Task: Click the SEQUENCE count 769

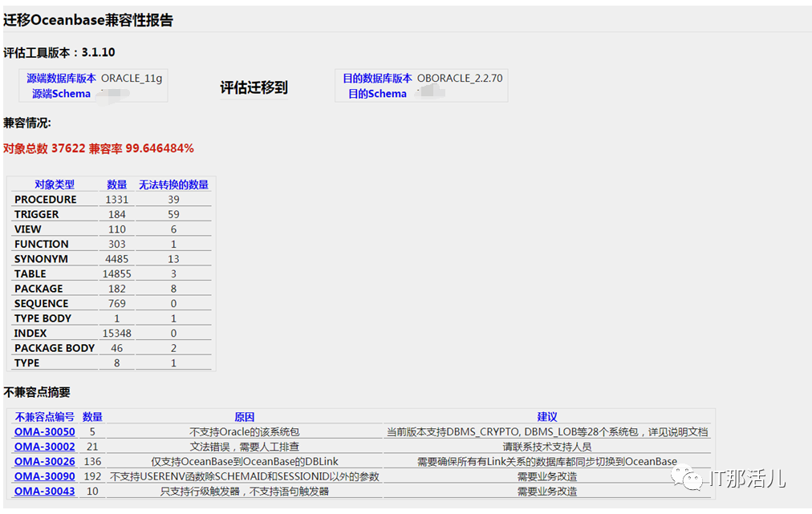Action: pos(117,304)
